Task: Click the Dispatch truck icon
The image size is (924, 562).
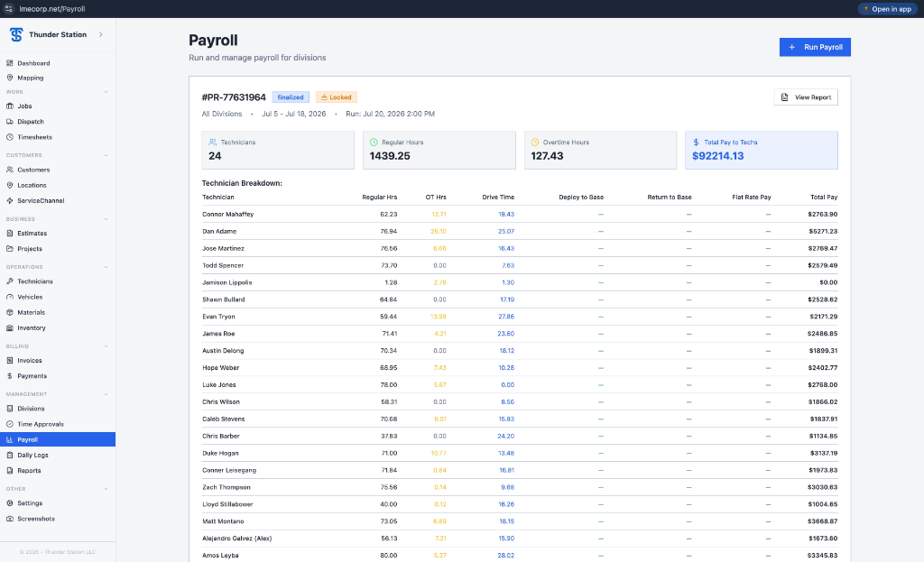Action: (x=9, y=122)
